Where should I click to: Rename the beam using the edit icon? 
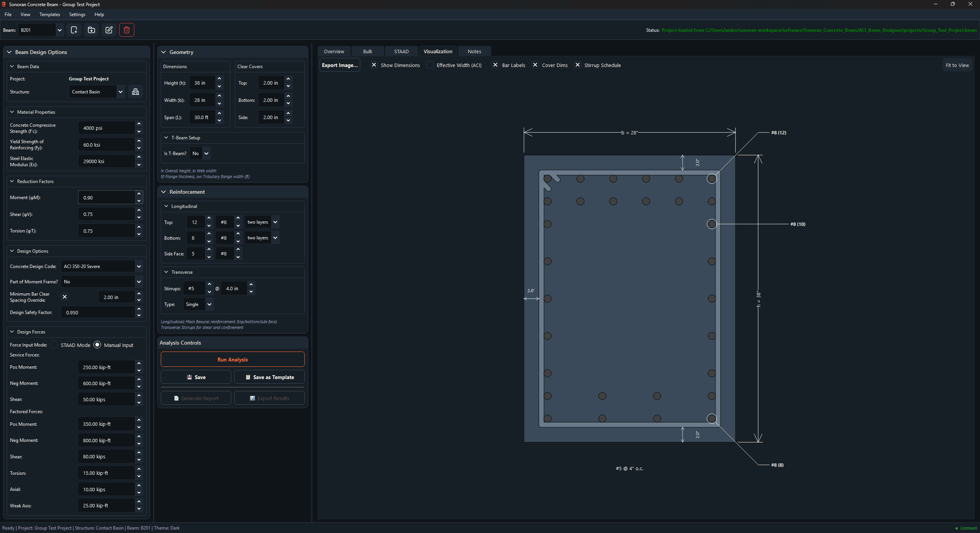pos(109,30)
